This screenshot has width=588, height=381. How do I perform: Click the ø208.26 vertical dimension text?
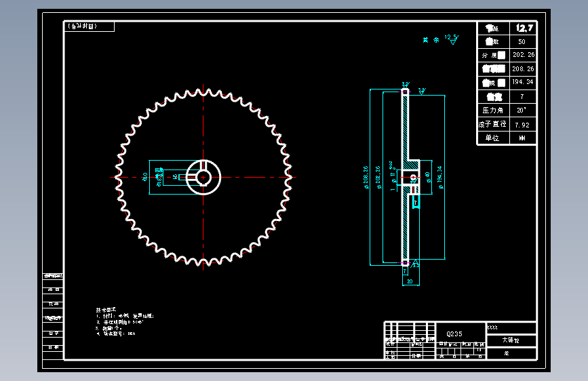[366, 177]
